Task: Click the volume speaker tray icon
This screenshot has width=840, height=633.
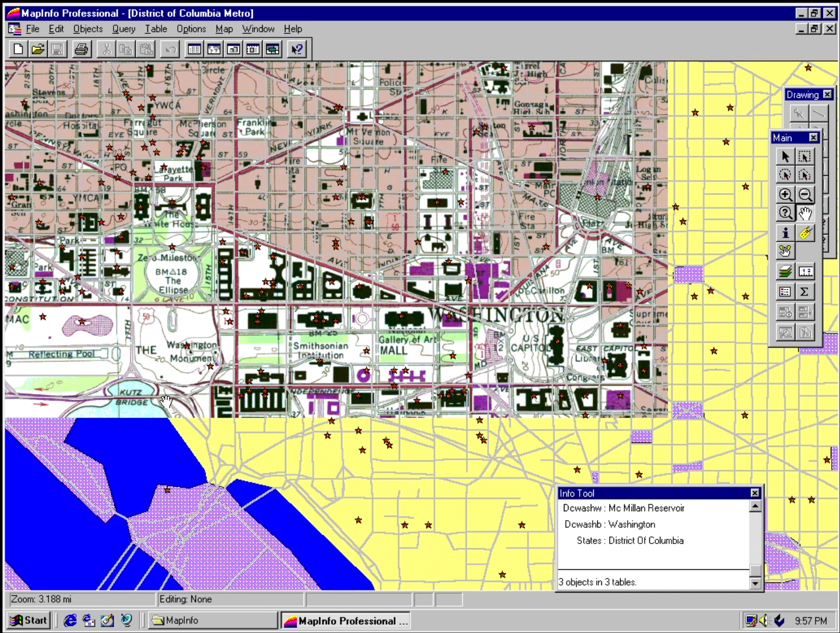Action: 765,620
